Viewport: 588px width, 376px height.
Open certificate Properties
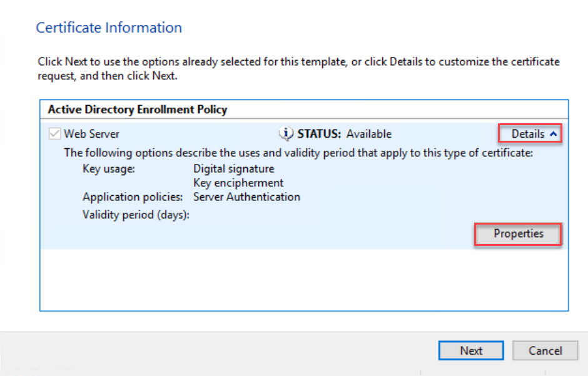pyautogui.click(x=518, y=234)
